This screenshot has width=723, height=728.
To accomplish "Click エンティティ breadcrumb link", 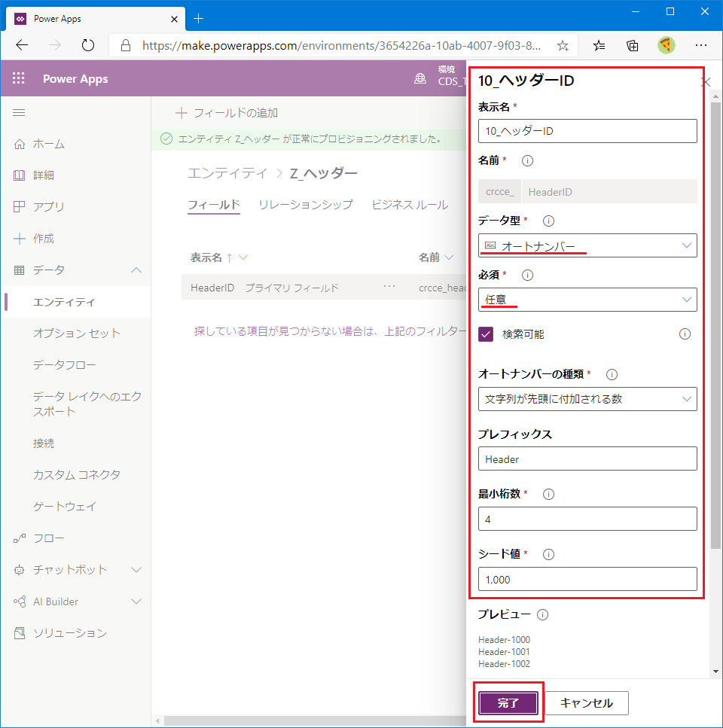I will (x=227, y=174).
